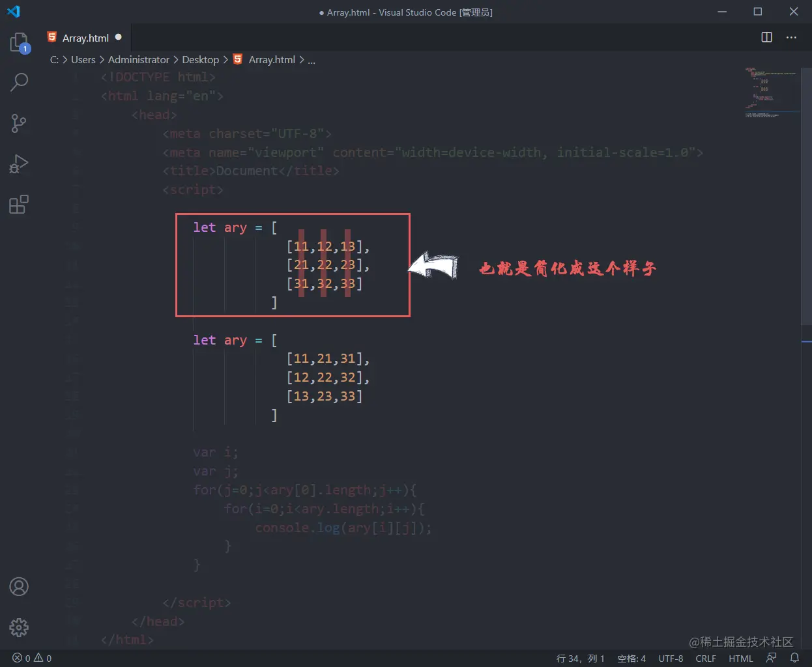
Task: Open the notifications bell
Action: (x=794, y=658)
